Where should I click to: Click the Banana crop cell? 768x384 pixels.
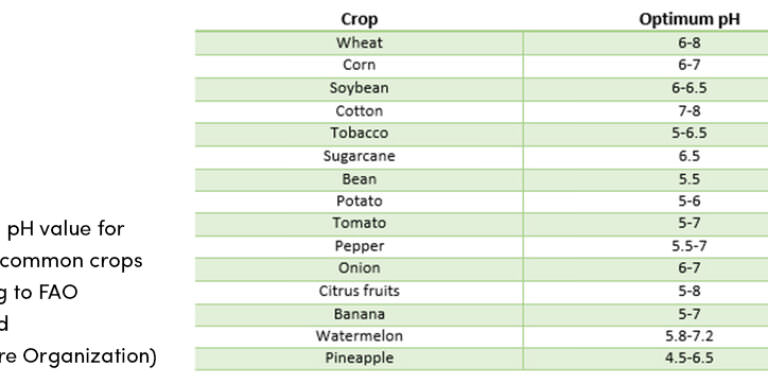(x=359, y=314)
